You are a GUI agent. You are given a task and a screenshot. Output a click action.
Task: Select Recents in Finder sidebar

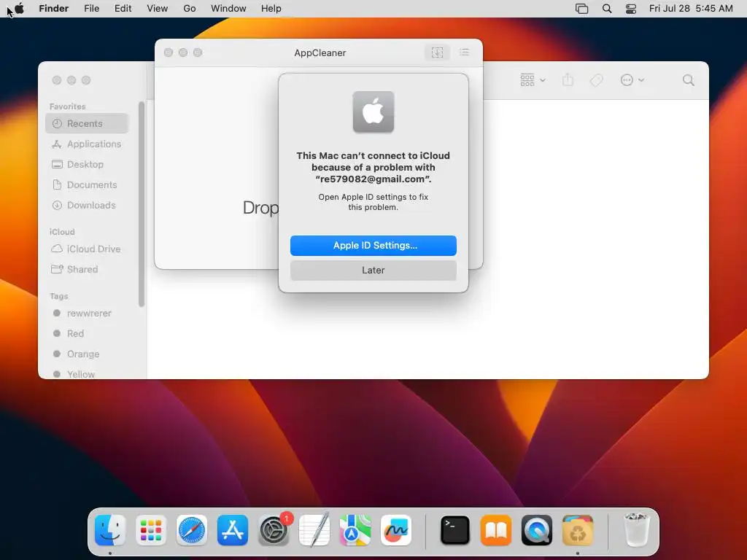pyautogui.click(x=88, y=123)
